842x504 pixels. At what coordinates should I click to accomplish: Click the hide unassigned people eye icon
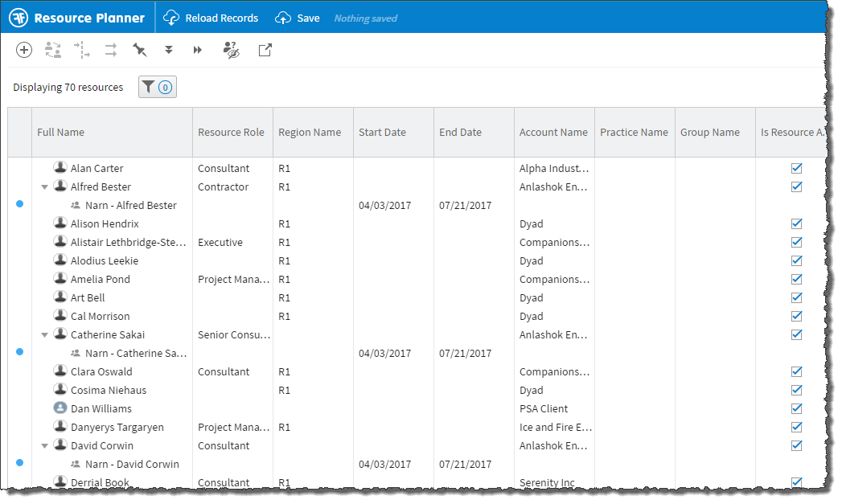pyautogui.click(x=231, y=51)
